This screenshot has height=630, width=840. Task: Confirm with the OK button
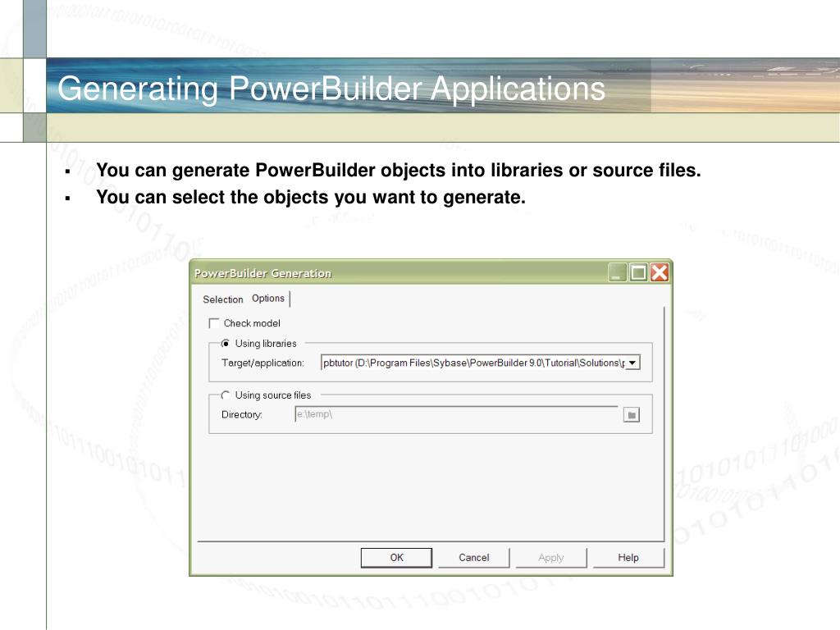point(396,558)
